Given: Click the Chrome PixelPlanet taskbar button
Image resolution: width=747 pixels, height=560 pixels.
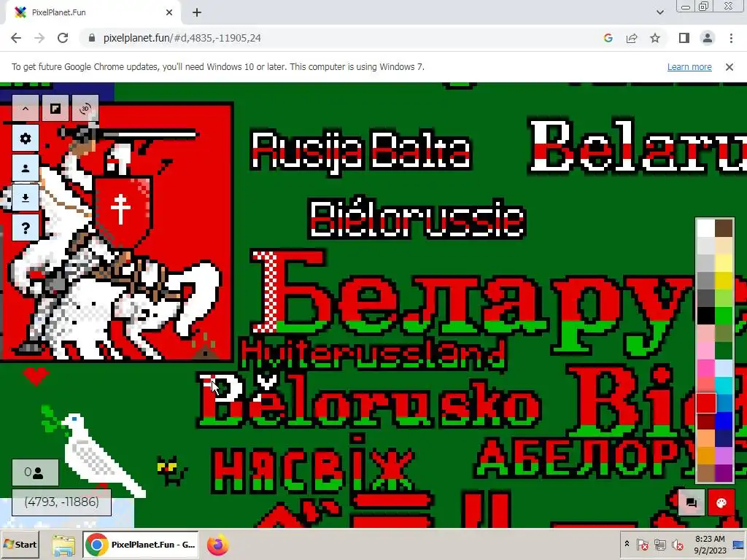Looking at the screenshot, I should pos(141,544).
